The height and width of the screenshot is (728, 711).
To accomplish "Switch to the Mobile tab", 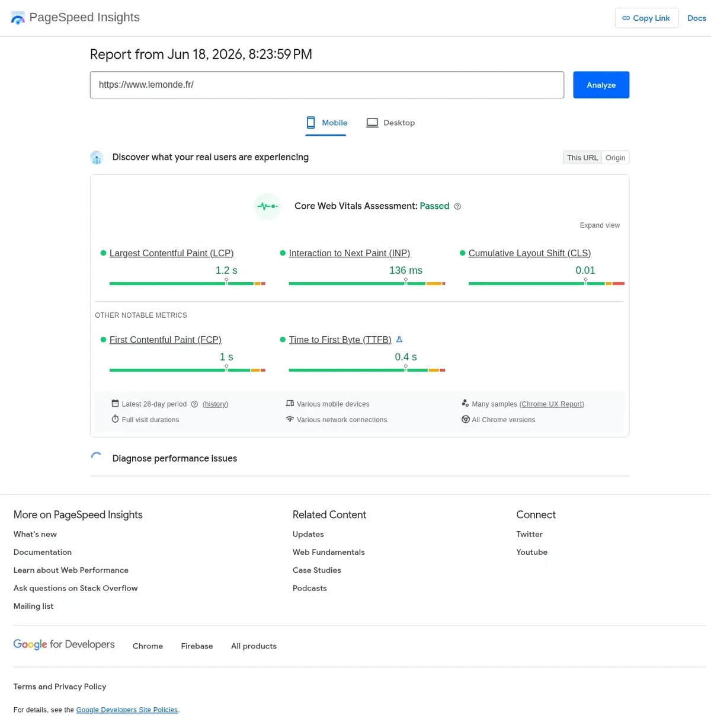I will tap(326, 123).
